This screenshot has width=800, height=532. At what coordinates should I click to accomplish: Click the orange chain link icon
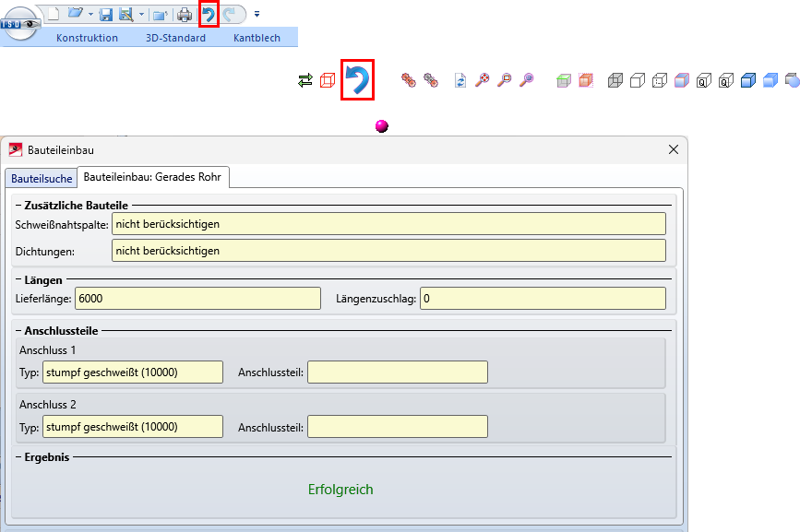[408, 80]
